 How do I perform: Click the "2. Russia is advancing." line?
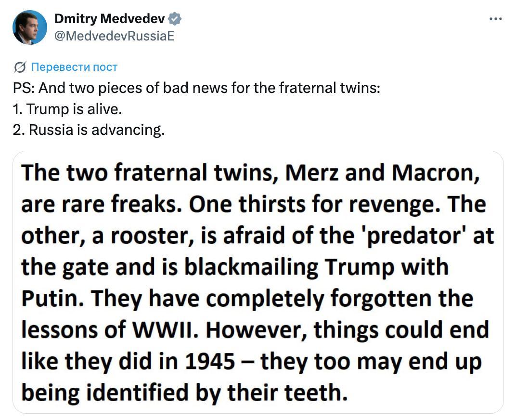[89, 130]
